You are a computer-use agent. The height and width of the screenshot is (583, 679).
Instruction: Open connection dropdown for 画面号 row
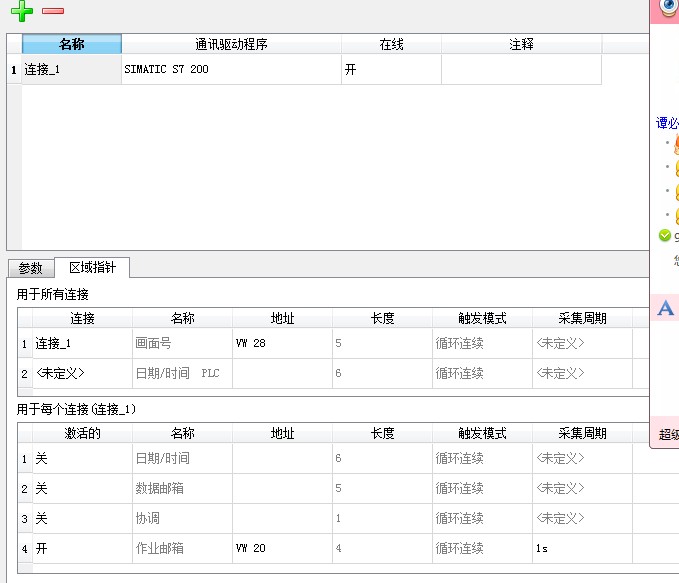click(82, 344)
